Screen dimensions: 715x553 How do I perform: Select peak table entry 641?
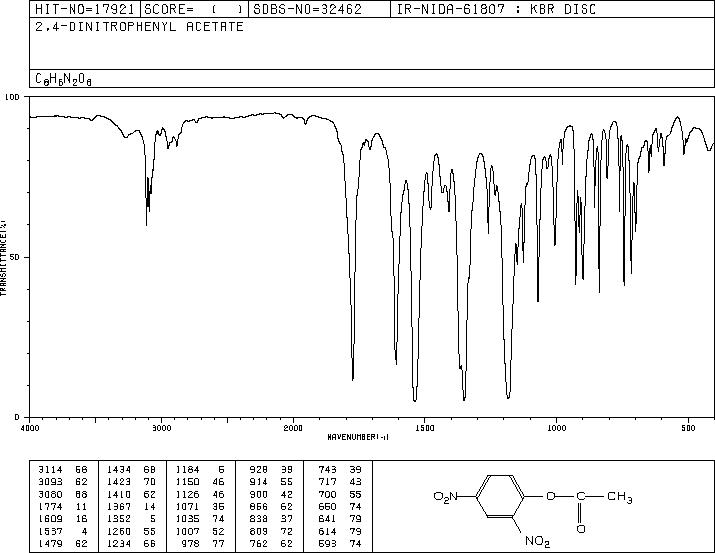coord(340,519)
